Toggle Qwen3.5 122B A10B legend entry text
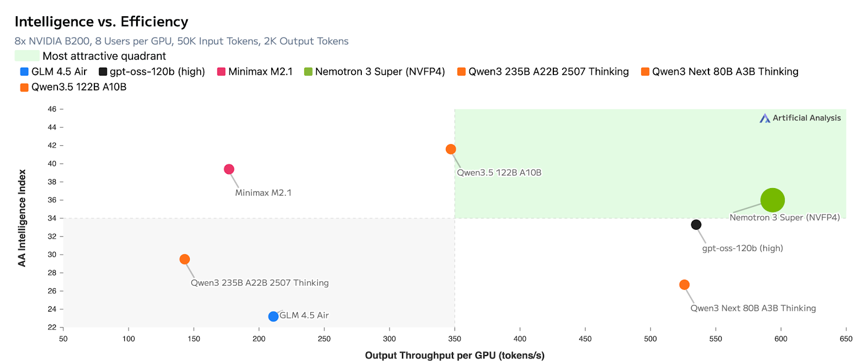Viewport: 868px width, 362px height. [79, 87]
